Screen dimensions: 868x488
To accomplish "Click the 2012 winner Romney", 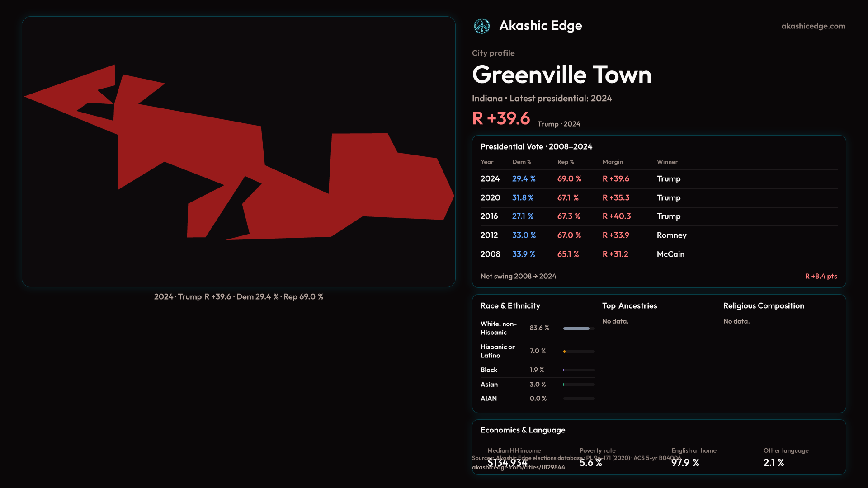I will (x=671, y=235).
